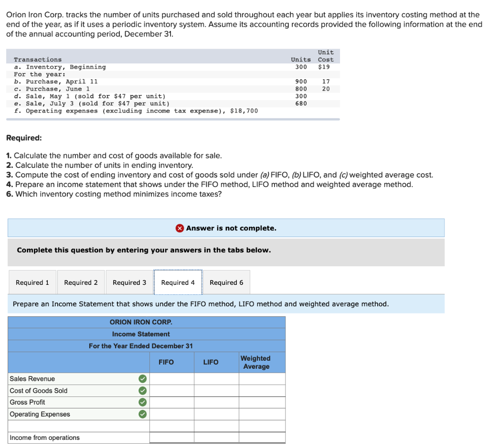The height and width of the screenshot is (448, 489).
Task: Select Cost of Goods Sold Weighted Average cell
Action: (262, 391)
